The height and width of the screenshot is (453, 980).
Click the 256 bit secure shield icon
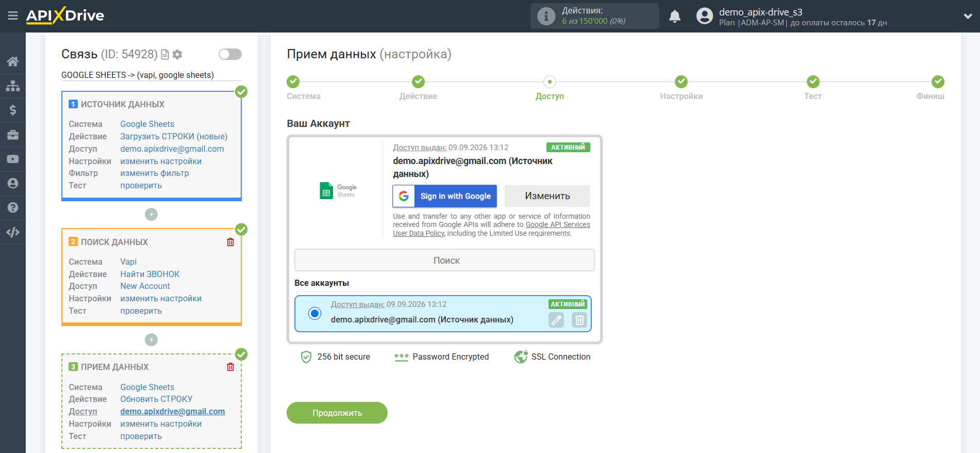click(306, 357)
